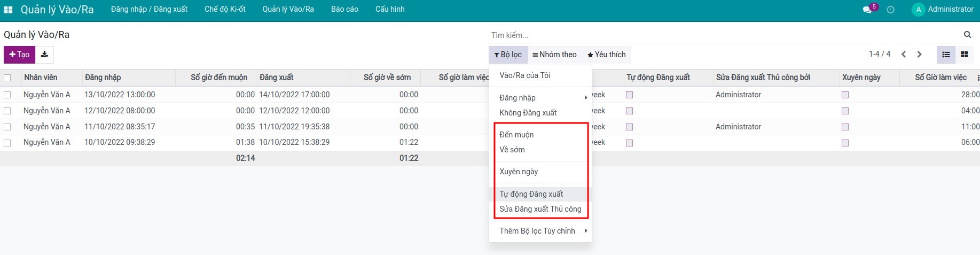Click the search magnifier icon

pyautogui.click(x=967, y=35)
